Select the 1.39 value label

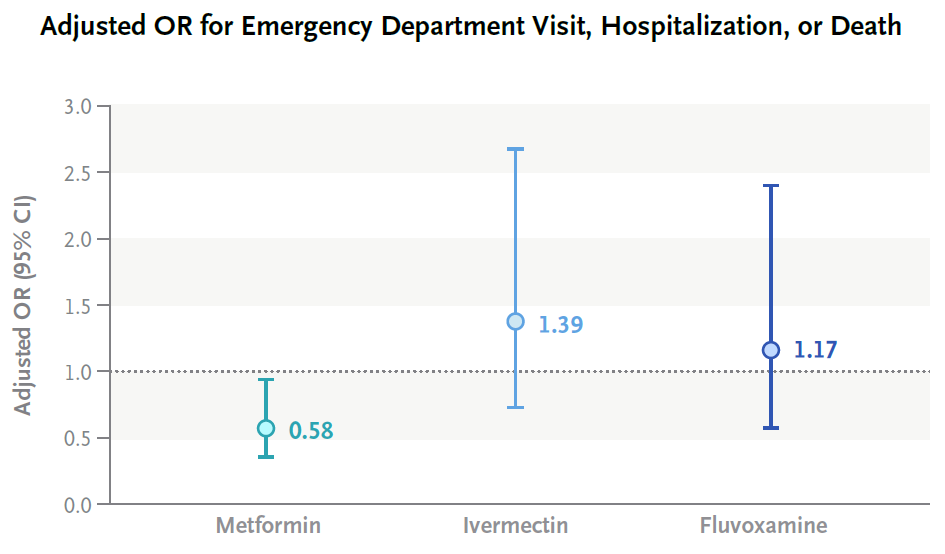coord(561,325)
